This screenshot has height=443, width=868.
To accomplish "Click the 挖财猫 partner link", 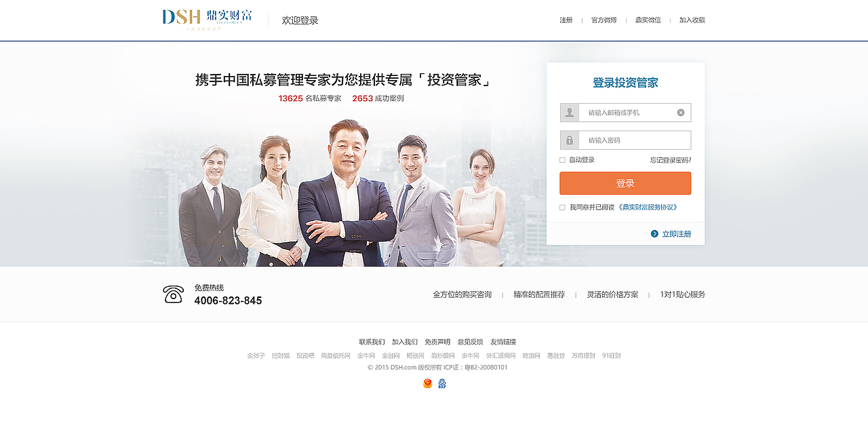I will [x=281, y=355].
